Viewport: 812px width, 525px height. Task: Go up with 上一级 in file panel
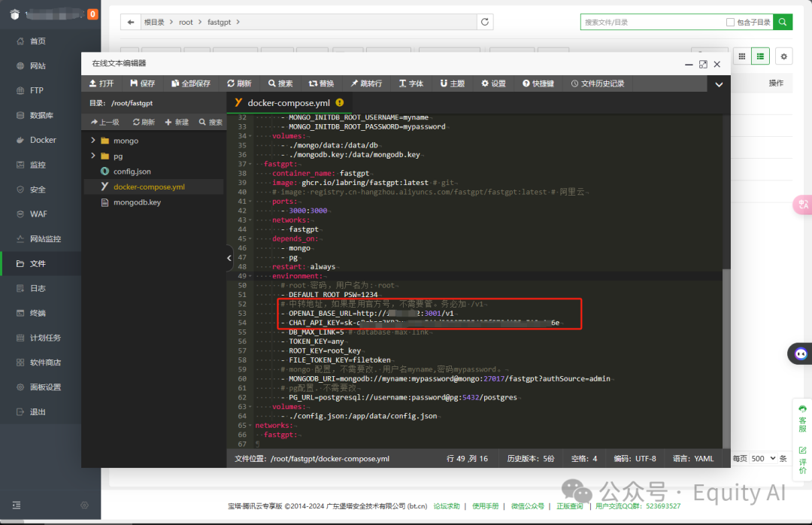pos(105,122)
